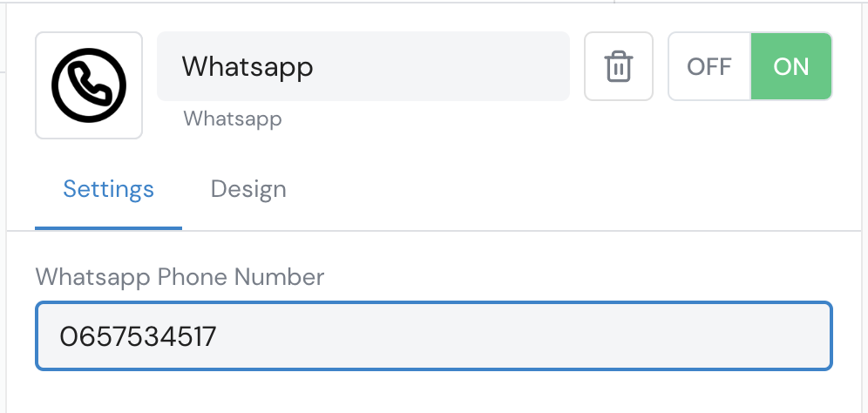Focus the Whatsapp name text field
Viewport: 868px width, 413px height.
coord(363,66)
